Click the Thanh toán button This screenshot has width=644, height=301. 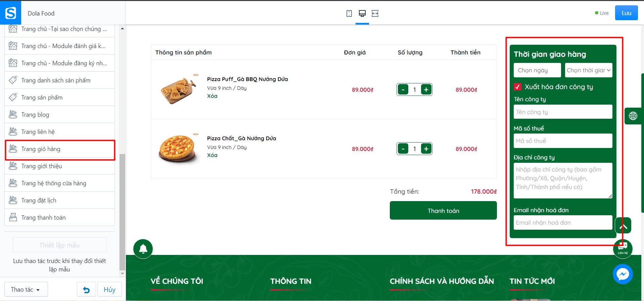point(443,211)
